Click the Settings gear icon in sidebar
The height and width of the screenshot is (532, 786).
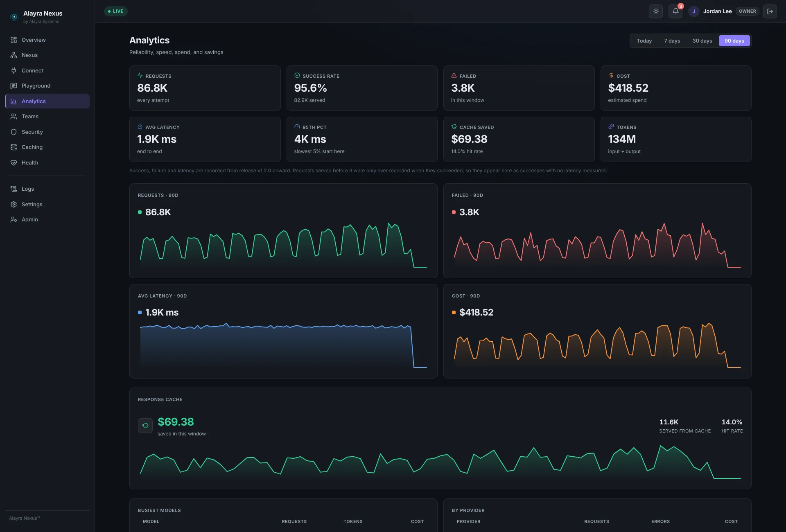coord(14,204)
